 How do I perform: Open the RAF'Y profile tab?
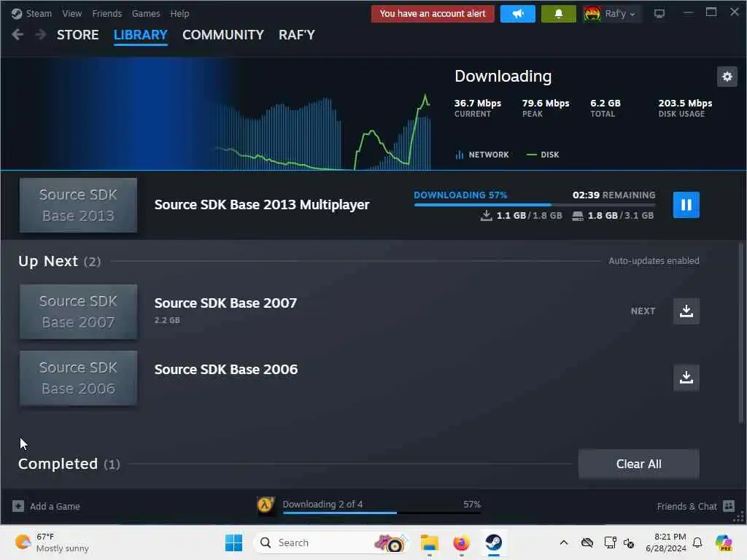(x=297, y=35)
